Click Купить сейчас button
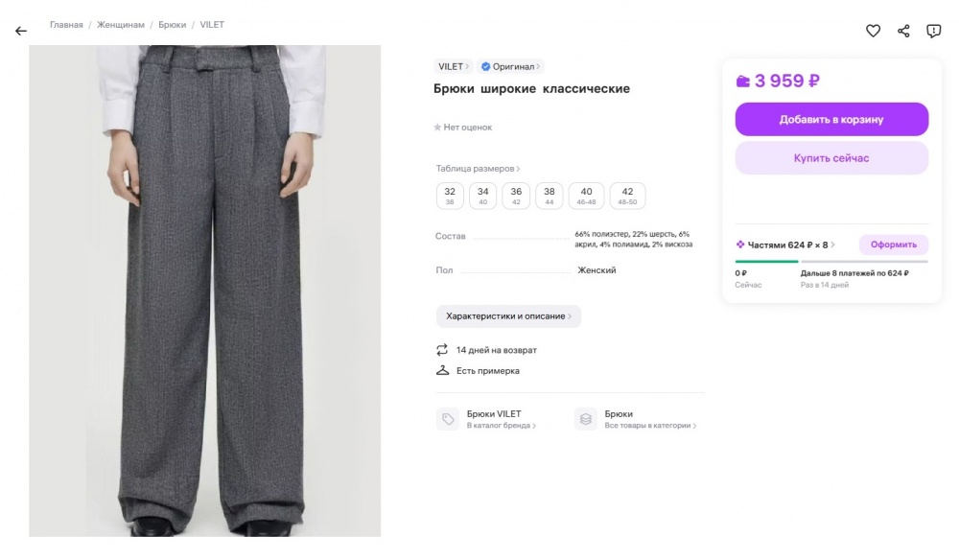The height and width of the screenshot is (560, 959). pyautogui.click(x=831, y=158)
